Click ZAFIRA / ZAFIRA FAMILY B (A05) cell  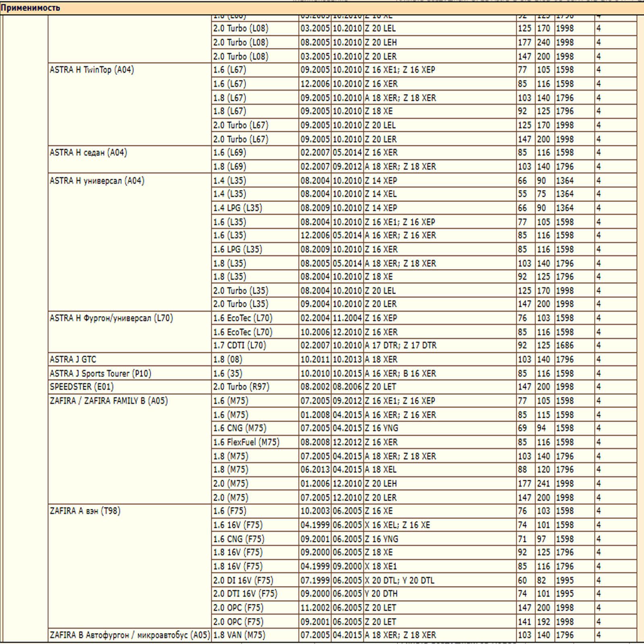109,401
